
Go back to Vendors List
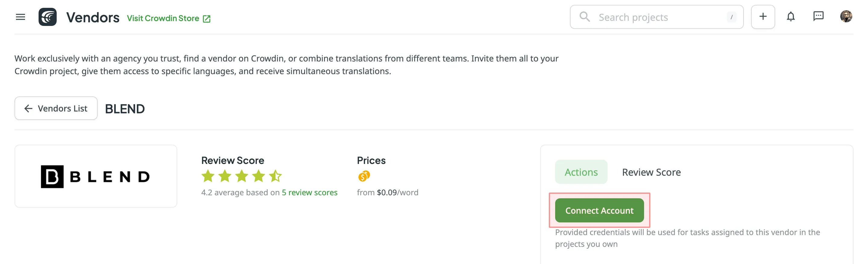tap(56, 108)
